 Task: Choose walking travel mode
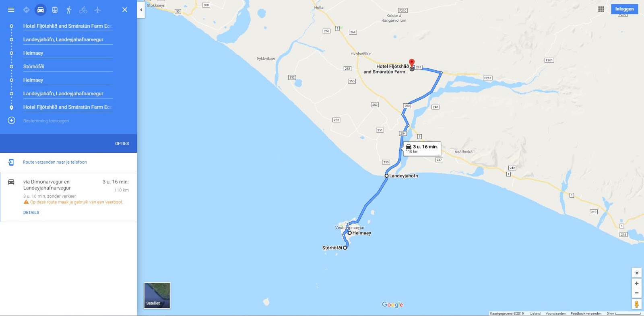(x=69, y=10)
